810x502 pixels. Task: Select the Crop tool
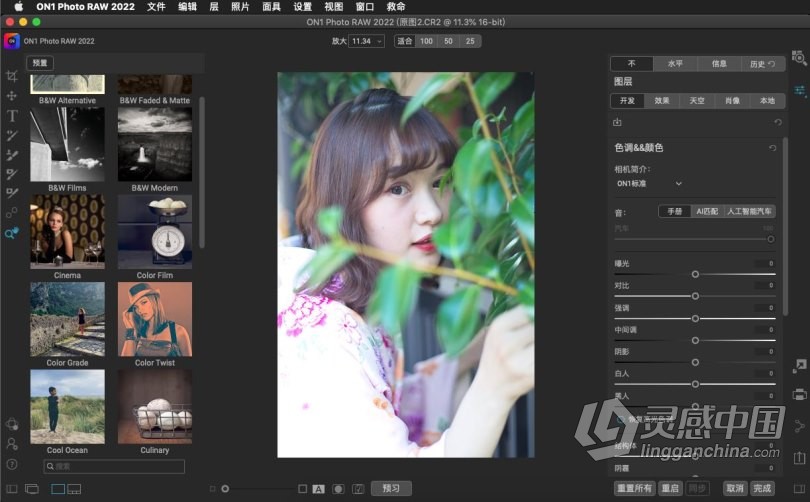click(x=11, y=76)
